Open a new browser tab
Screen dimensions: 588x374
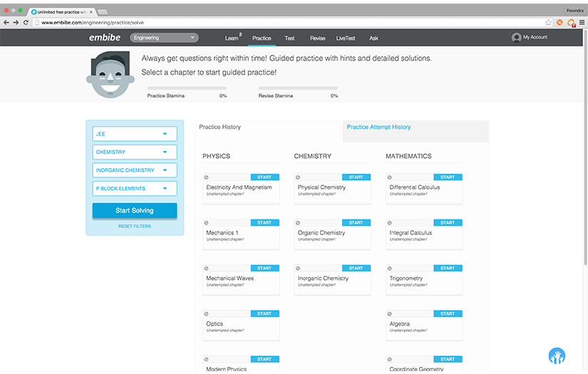[103, 12]
